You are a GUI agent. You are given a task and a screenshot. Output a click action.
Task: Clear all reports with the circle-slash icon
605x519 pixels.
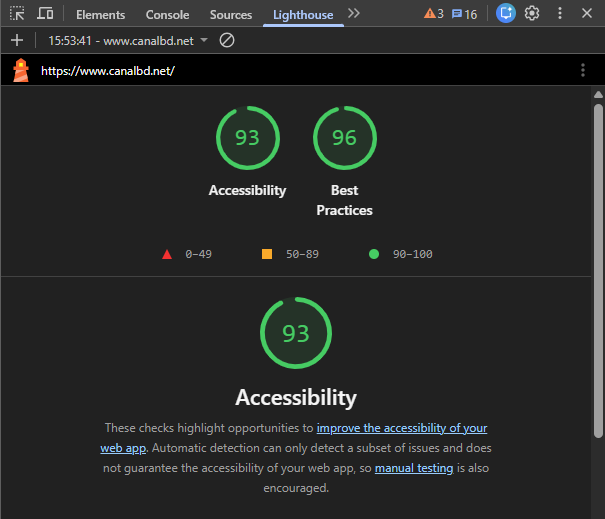pyautogui.click(x=227, y=40)
